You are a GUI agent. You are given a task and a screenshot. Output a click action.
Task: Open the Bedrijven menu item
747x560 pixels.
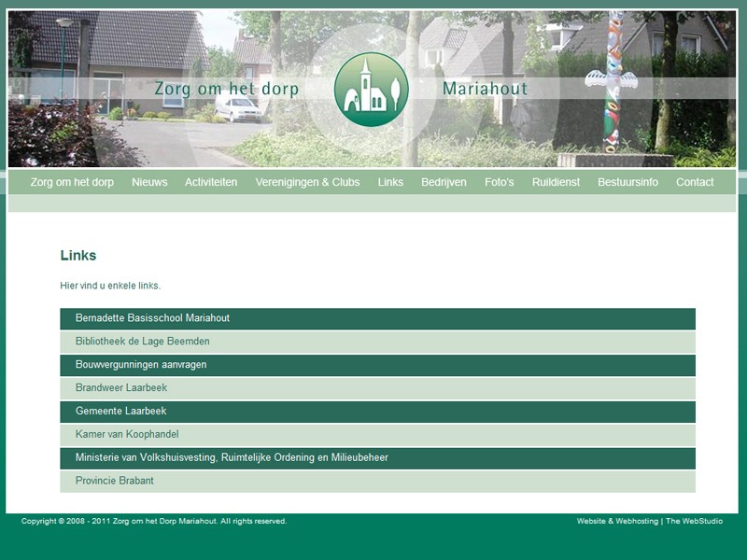(444, 182)
